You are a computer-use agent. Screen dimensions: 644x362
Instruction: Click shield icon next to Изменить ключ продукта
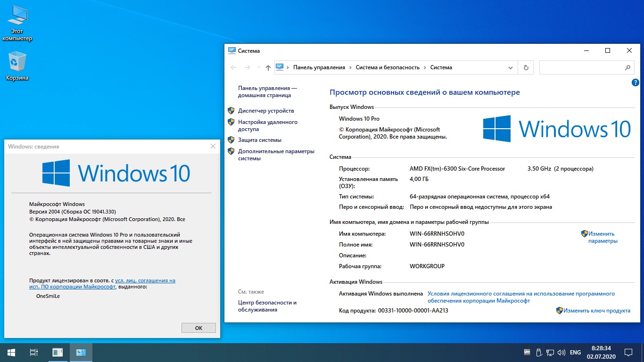560,311
